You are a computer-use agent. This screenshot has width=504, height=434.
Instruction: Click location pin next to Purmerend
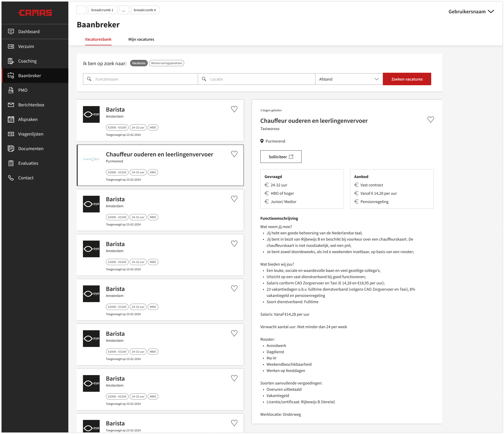pos(262,141)
